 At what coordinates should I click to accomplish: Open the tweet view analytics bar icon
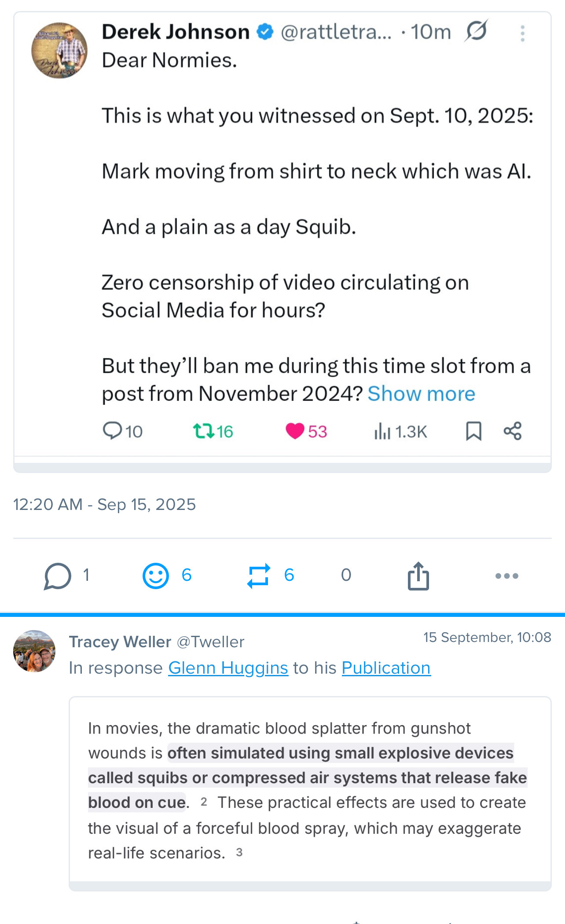tap(382, 431)
